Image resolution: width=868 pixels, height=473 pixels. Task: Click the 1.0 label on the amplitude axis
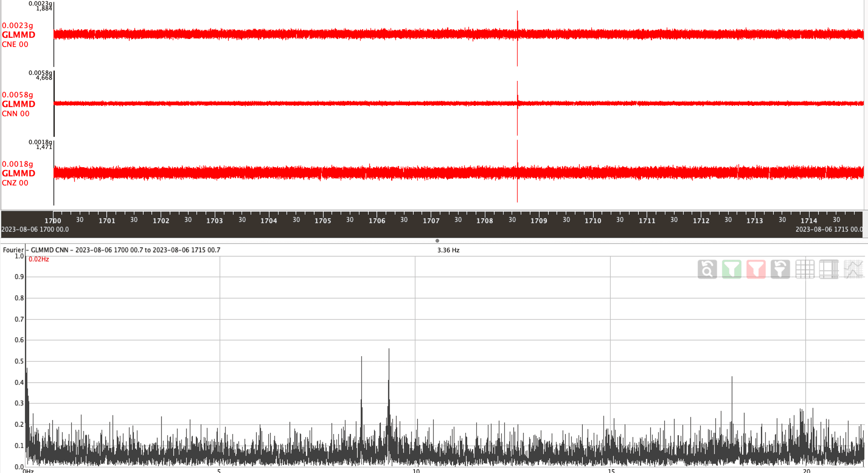coord(19,256)
